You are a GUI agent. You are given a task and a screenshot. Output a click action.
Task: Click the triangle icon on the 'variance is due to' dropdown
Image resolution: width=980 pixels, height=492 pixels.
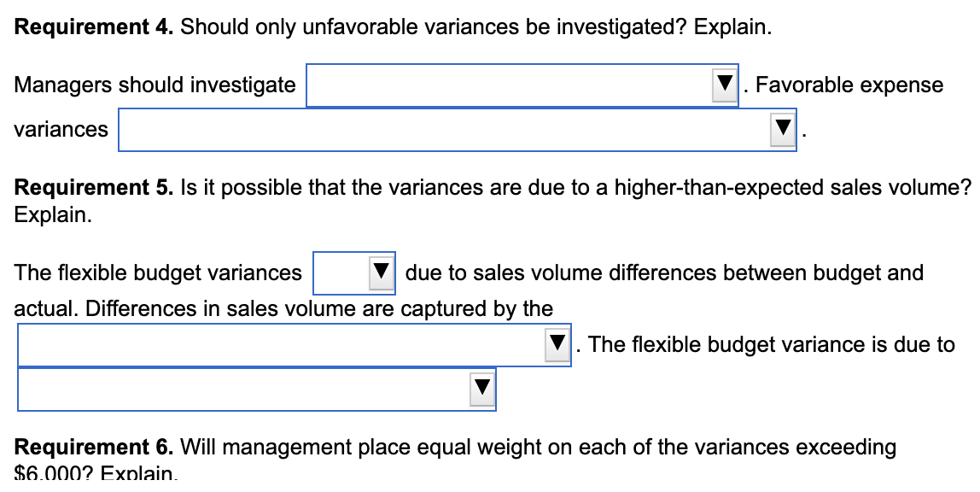coord(481,389)
